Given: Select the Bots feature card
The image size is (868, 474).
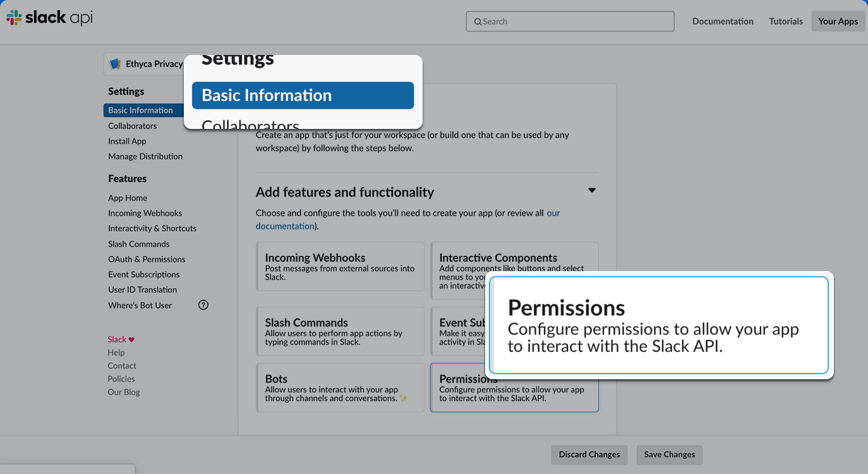Looking at the screenshot, I should pos(340,387).
